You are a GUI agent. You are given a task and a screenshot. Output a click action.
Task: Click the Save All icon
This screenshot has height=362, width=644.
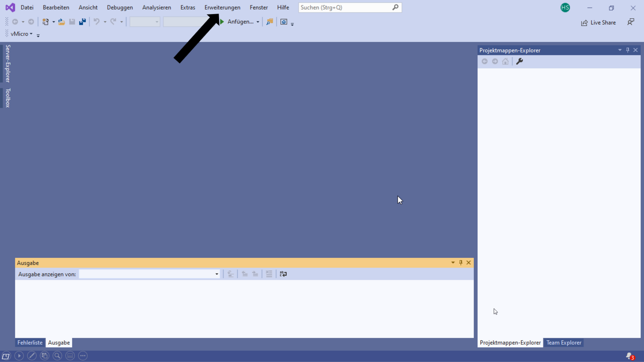83,22
